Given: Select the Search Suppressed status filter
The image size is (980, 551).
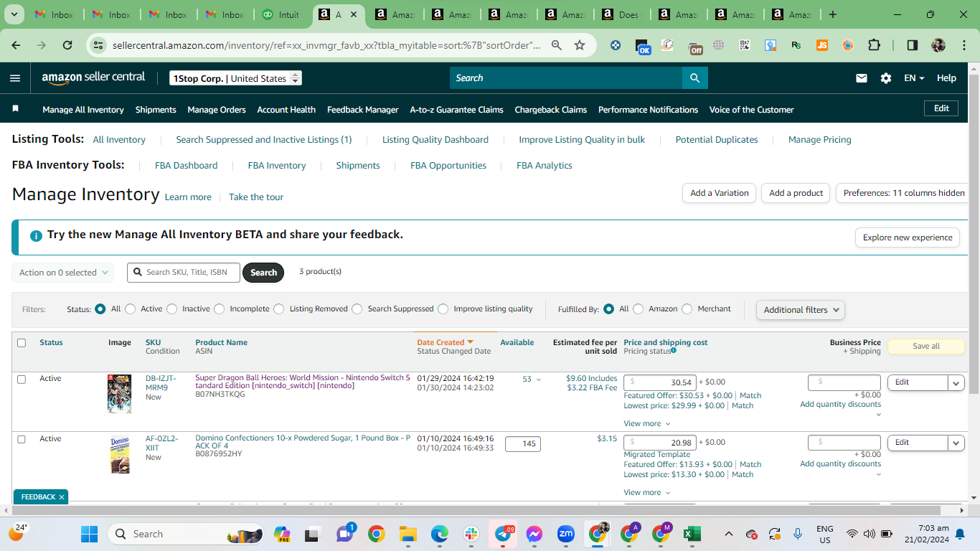Looking at the screenshot, I should (357, 309).
